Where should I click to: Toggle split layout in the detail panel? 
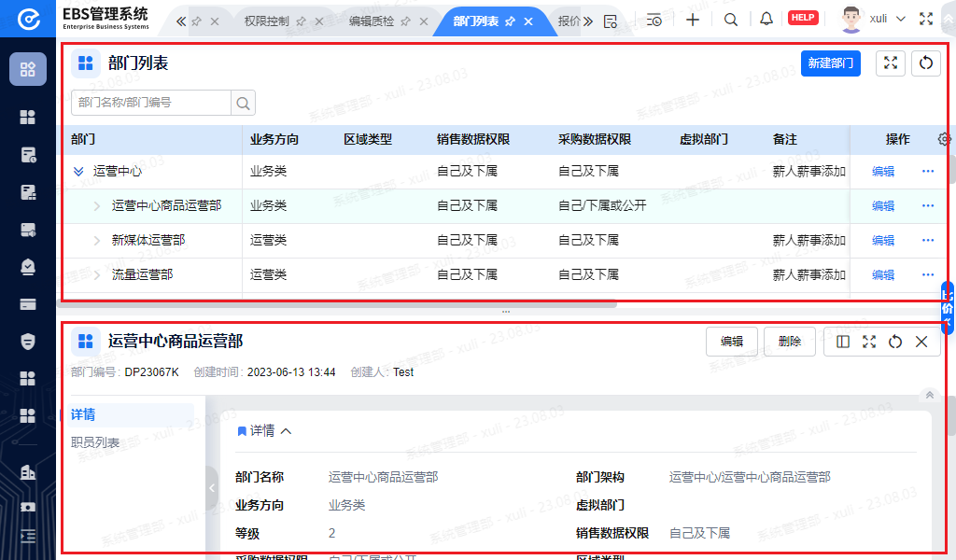[x=843, y=342]
